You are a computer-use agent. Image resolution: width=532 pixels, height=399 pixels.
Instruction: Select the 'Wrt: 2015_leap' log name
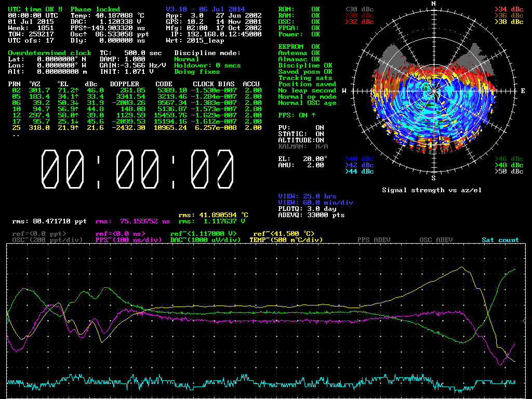[195, 41]
